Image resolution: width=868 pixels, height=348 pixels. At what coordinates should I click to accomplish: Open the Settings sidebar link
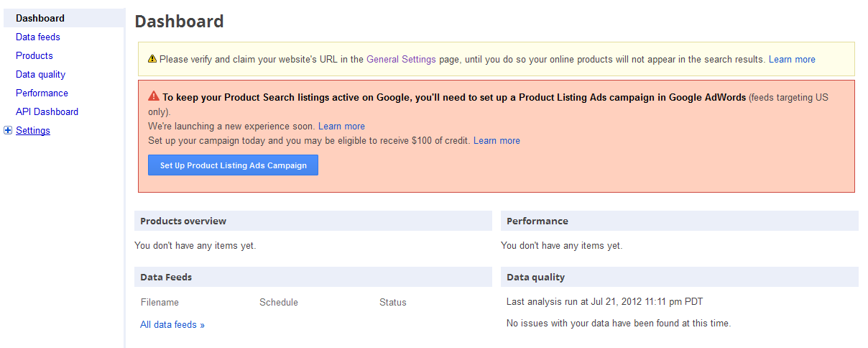coord(33,130)
